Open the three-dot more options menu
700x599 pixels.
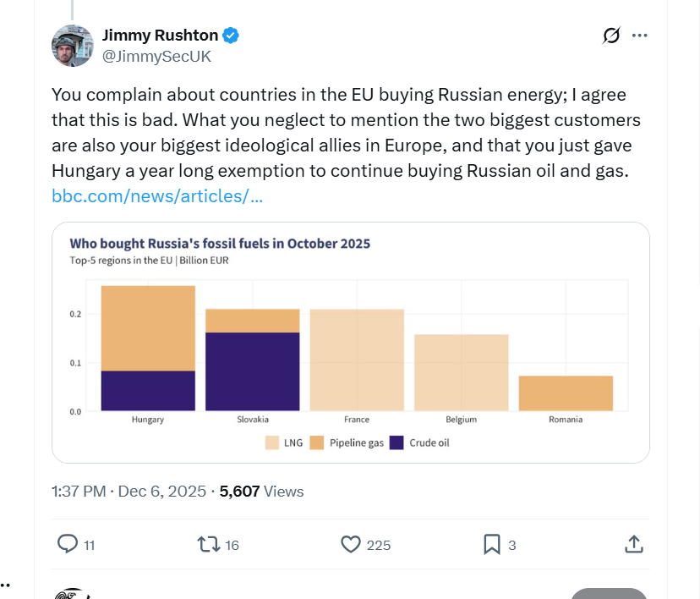(x=640, y=36)
